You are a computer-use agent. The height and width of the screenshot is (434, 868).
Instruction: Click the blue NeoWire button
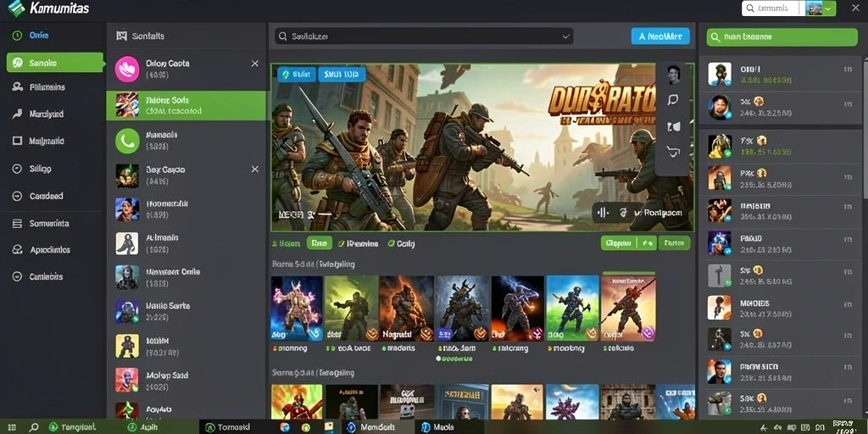[659, 36]
